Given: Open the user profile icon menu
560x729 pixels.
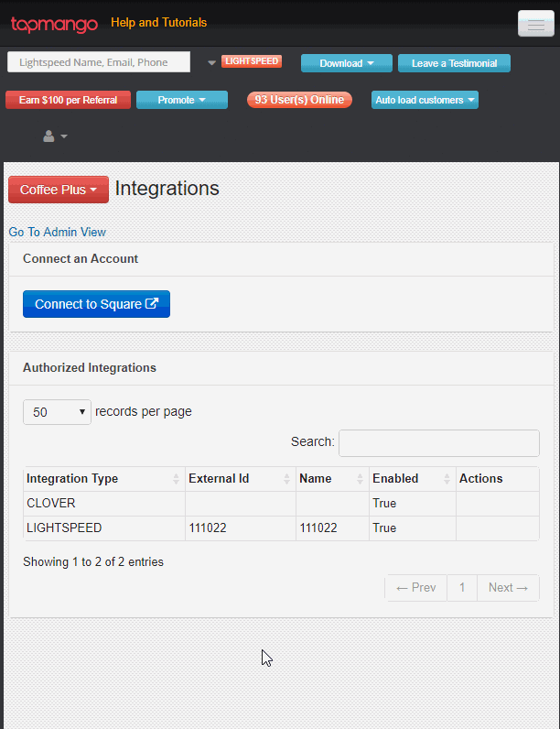Looking at the screenshot, I should coord(55,136).
